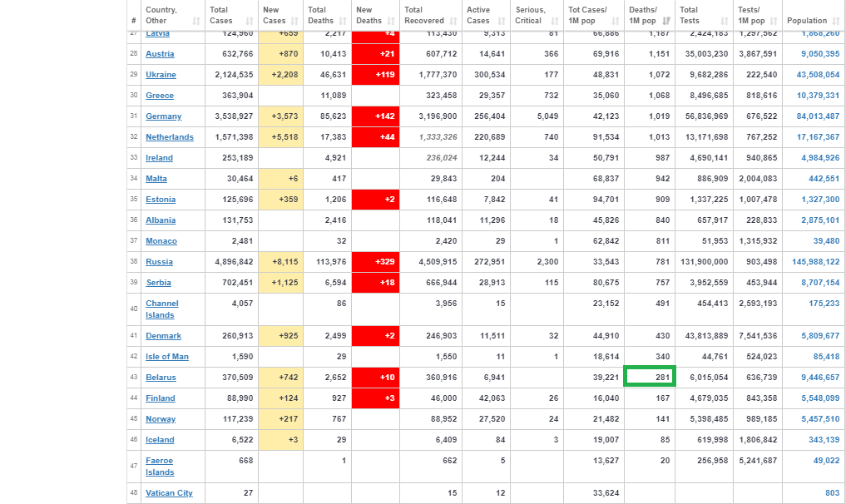Open the Isle of Man link
The image size is (846, 504).
point(167,357)
